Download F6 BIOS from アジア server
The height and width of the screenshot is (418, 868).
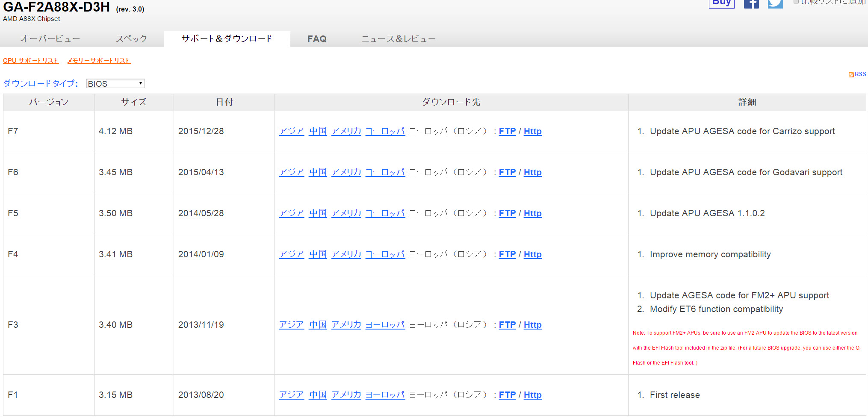coord(292,172)
